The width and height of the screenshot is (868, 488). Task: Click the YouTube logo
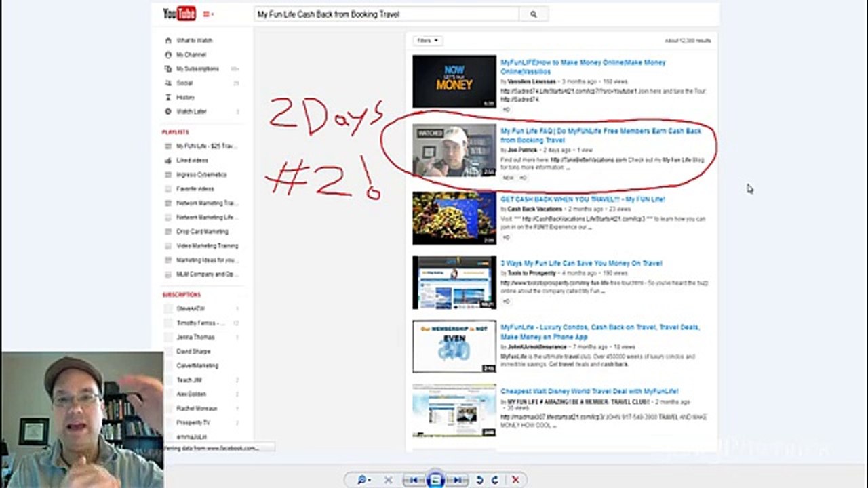[179, 14]
